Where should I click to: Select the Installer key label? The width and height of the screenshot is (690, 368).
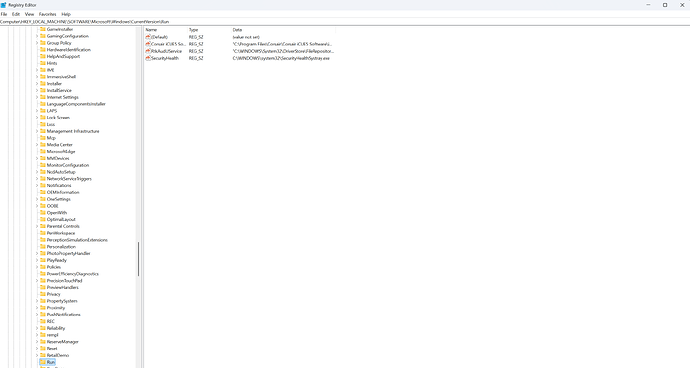tap(54, 84)
